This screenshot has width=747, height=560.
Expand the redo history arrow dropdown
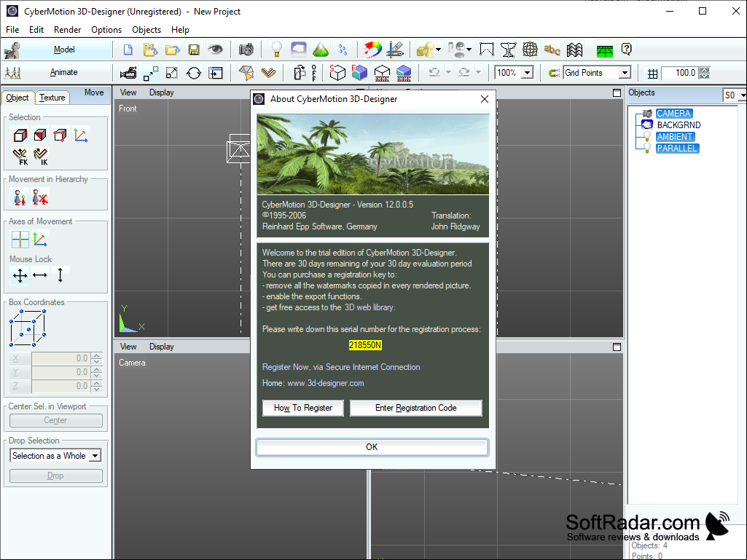coord(478,72)
